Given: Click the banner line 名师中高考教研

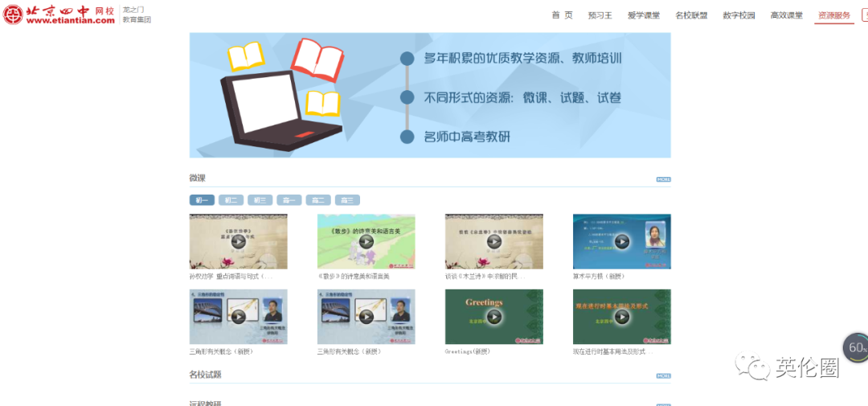Looking at the screenshot, I should click(x=467, y=137).
